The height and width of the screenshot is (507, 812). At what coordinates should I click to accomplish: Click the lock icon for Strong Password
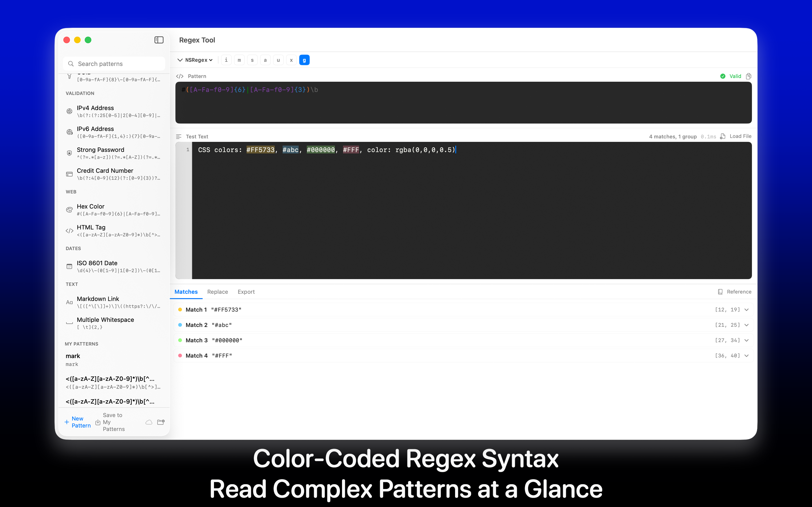tap(69, 153)
